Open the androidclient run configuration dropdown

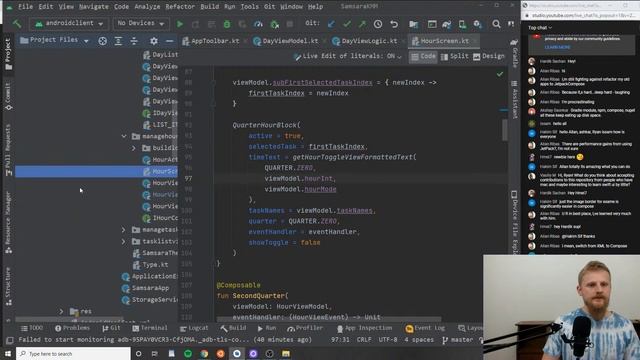coord(69,24)
